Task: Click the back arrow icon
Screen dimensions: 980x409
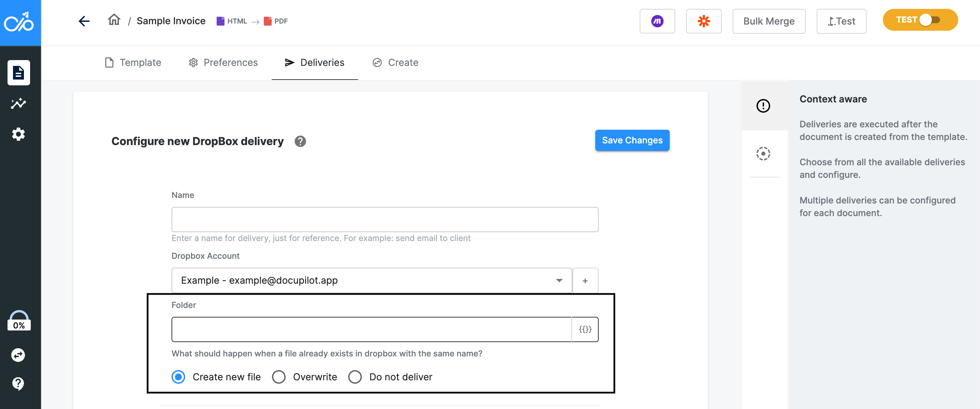Action: click(84, 21)
